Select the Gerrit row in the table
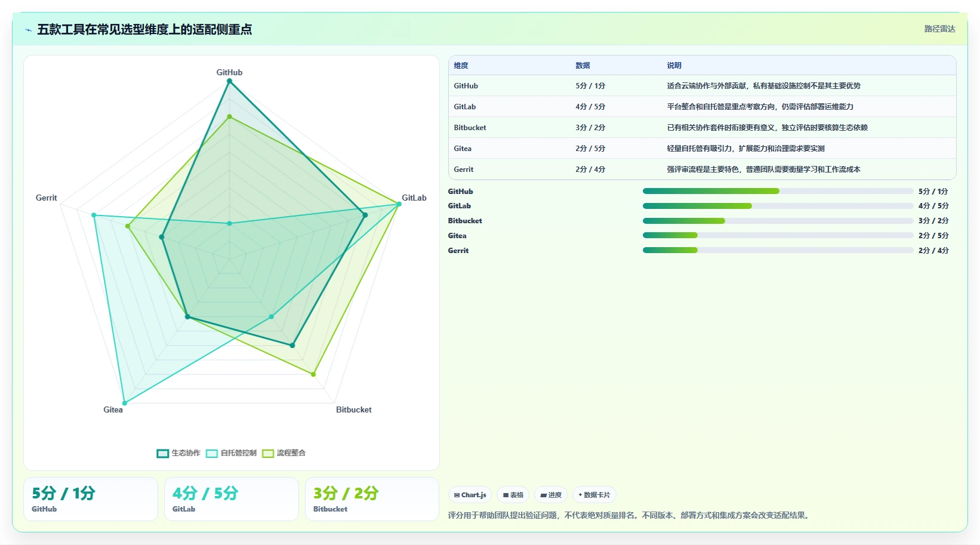980x545 pixels. click(x=702, y=170)
